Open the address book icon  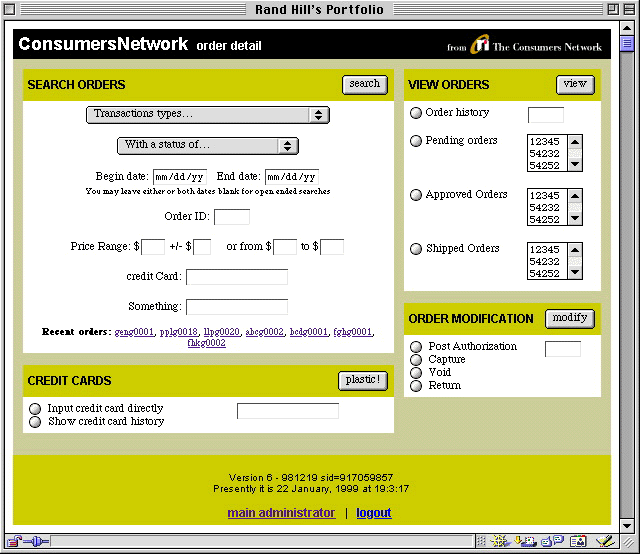coord(578,541)
